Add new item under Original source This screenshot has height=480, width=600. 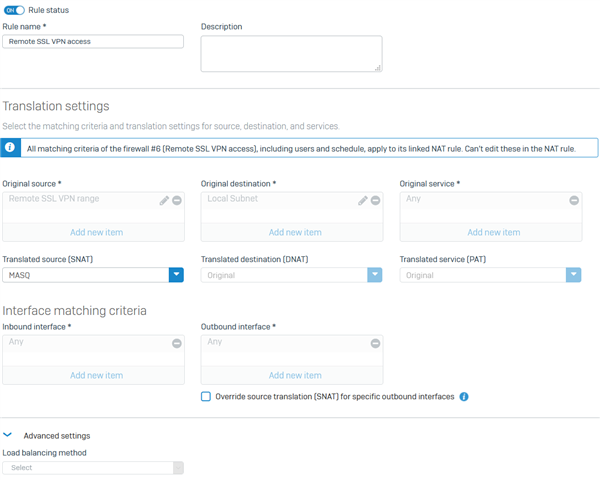coord(96,232)
